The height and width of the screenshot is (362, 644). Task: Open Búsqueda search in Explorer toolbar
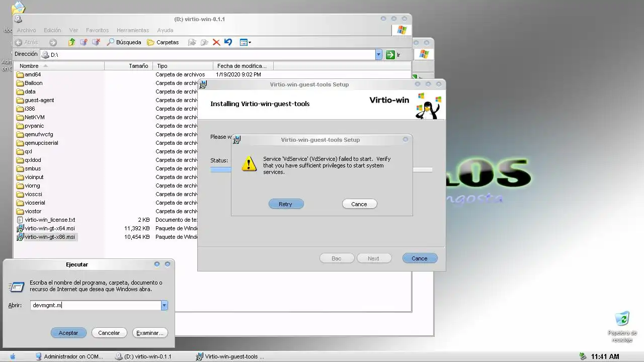point(124,42)
